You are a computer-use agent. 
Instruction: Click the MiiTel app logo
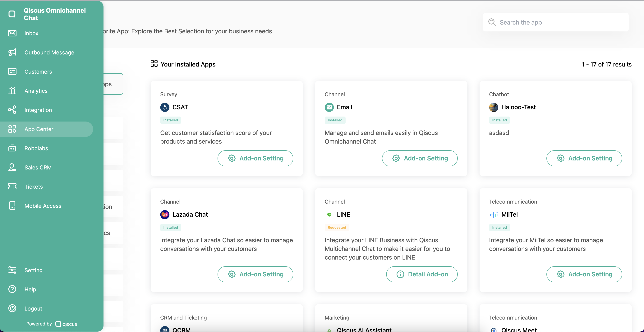click(x=494, y=214)
